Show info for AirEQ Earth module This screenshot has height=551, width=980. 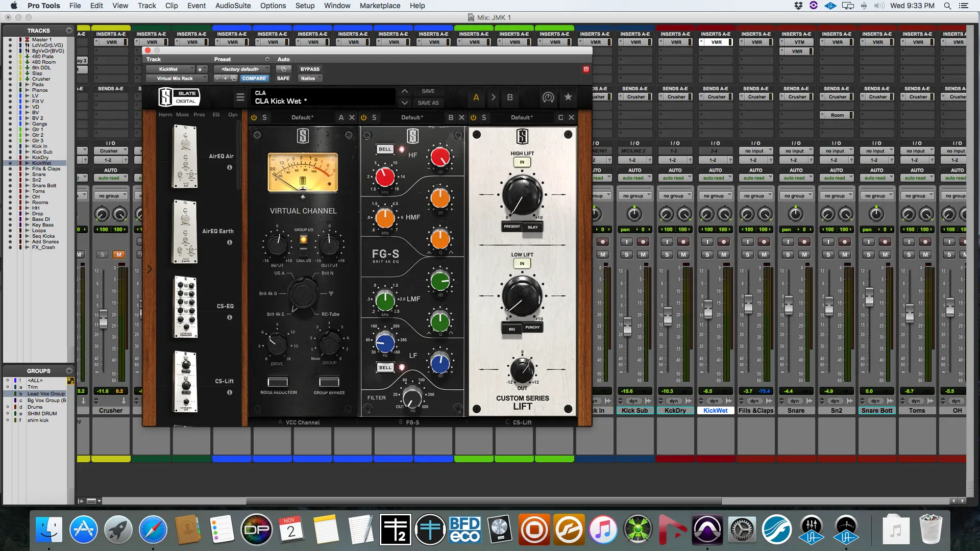coord(230,242)
